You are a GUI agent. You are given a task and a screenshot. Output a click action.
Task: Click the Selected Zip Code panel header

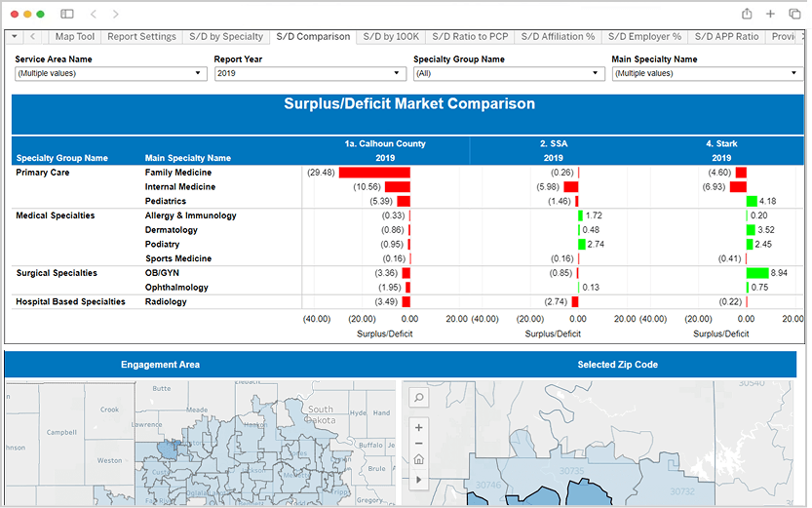[617, 365]
